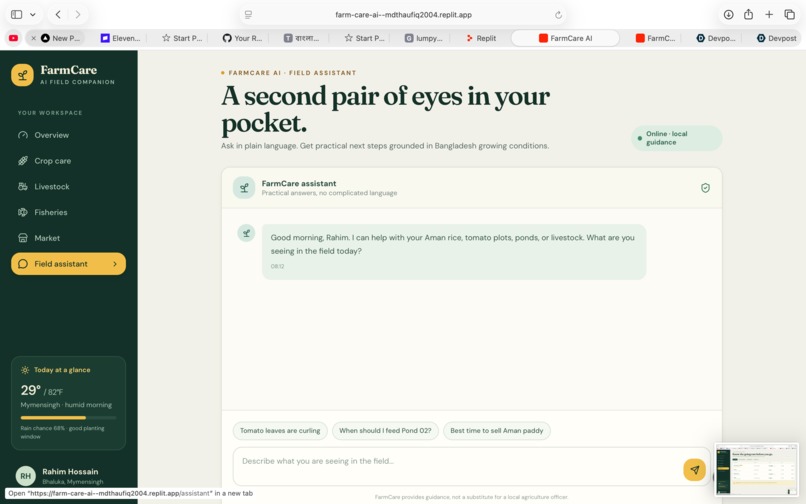Open a new tab with plus icon

coord(769,14)
